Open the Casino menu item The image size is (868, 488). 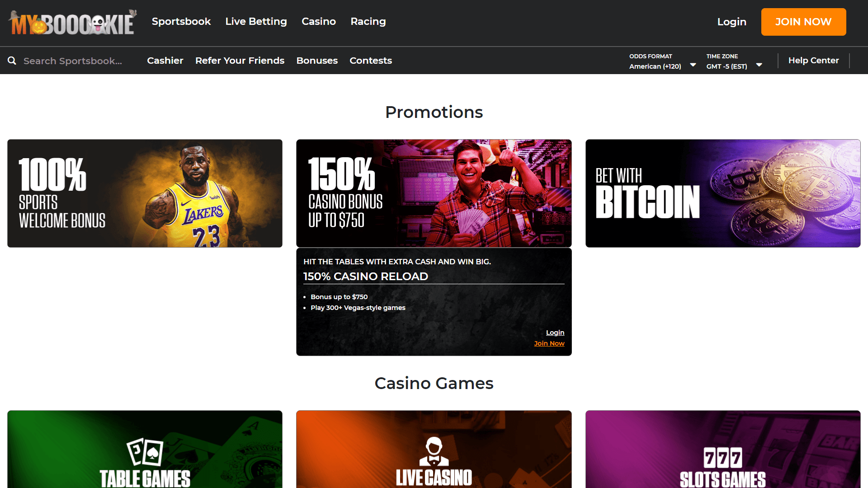(x=319, y=21)
